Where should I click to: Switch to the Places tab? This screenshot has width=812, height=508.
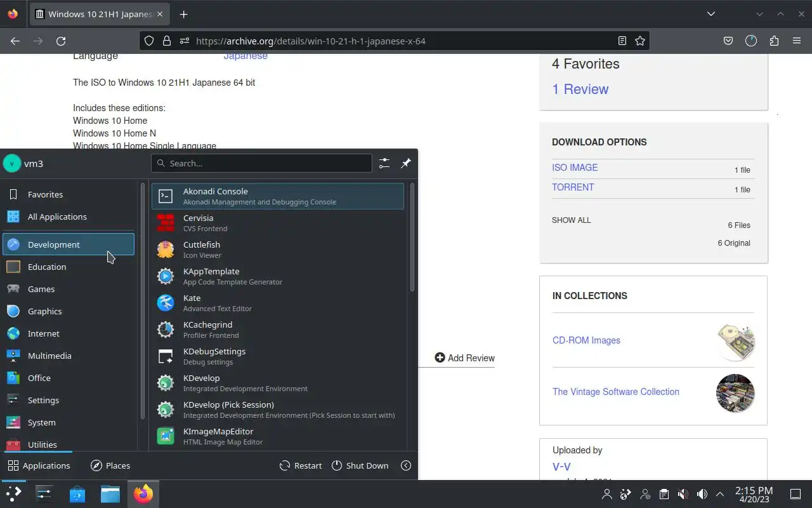tap(110, 465)
